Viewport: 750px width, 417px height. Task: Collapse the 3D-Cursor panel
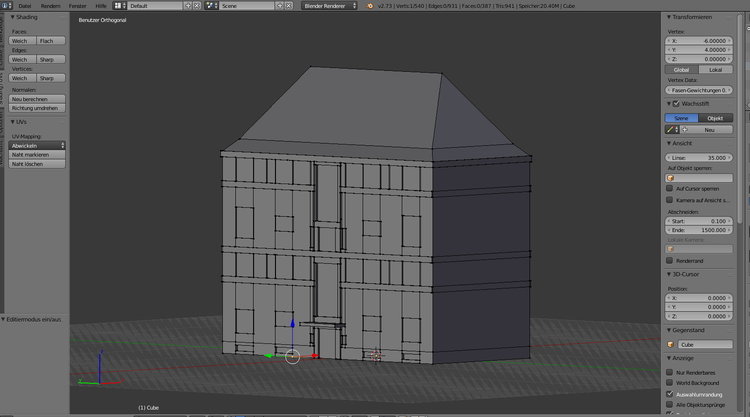coord(669,274)
